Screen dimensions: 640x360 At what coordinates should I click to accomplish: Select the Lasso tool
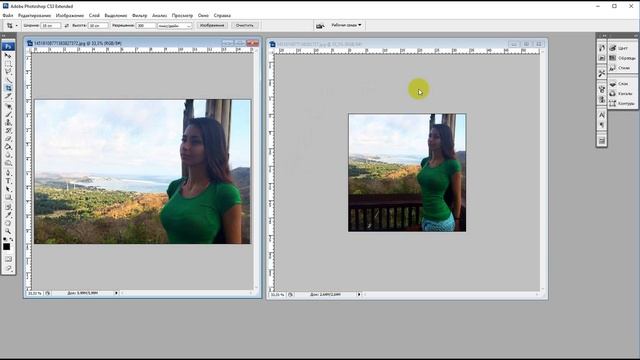pyautogui.click(x=8, y=71)
